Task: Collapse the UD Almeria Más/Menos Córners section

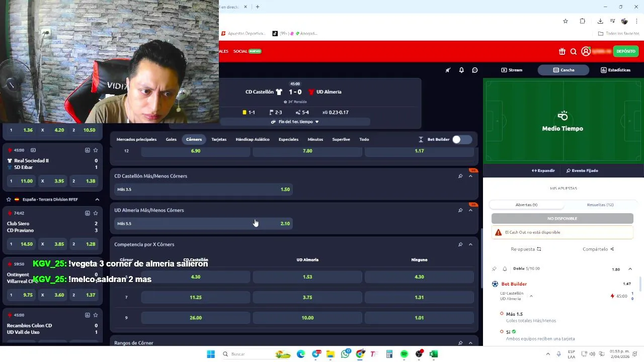Action: click(x=470, y=210)
